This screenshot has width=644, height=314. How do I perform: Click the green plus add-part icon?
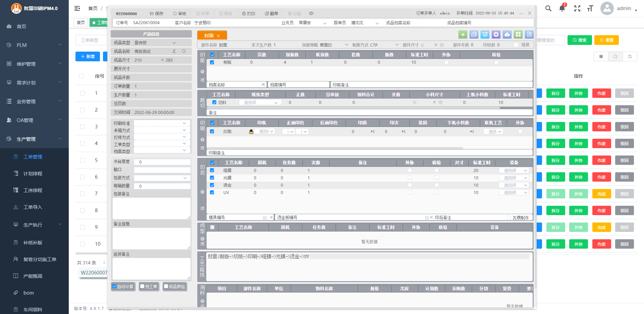[x=463, y=35]
